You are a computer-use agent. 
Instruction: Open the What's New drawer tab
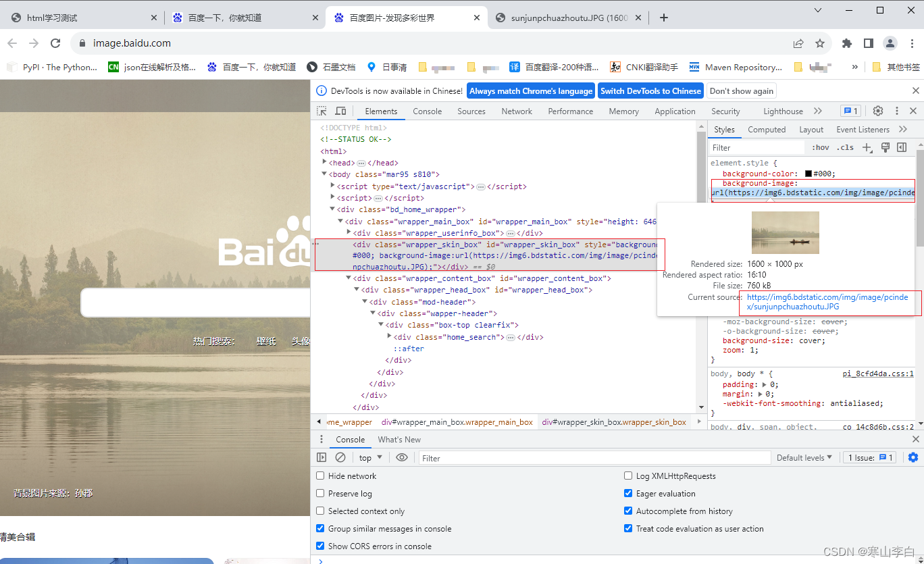[x=399, y=439]
